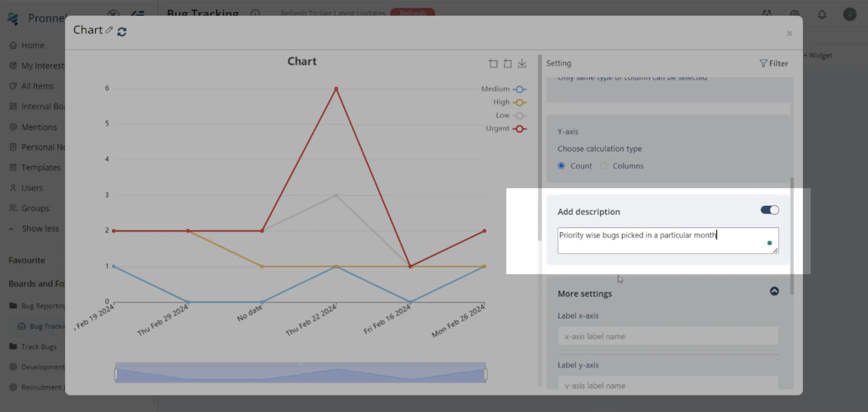This screenshot has width=868, height=412.
Task: Click the Personal Notes icon
Action: click(13, 147)
